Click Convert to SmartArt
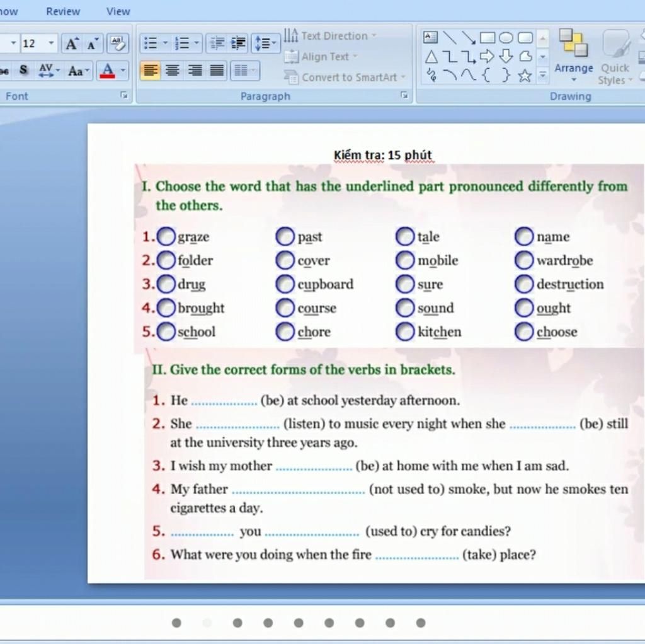 pos(345,77)
